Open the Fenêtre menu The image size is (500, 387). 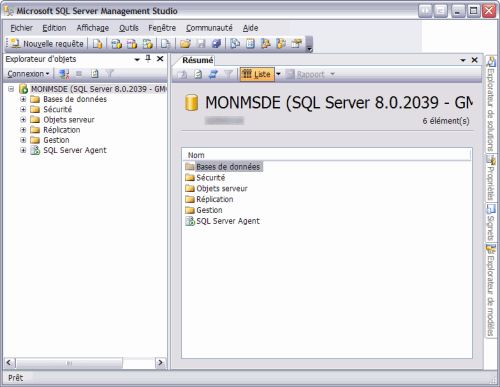(x=162, y=28)
